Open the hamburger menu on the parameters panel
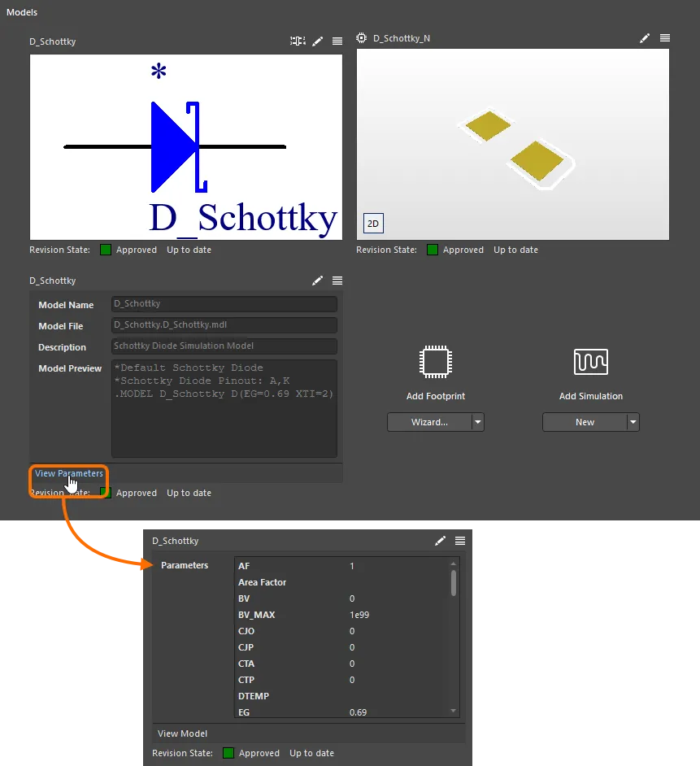This screenshot has height=766, width=700. (x=460, y=540)
